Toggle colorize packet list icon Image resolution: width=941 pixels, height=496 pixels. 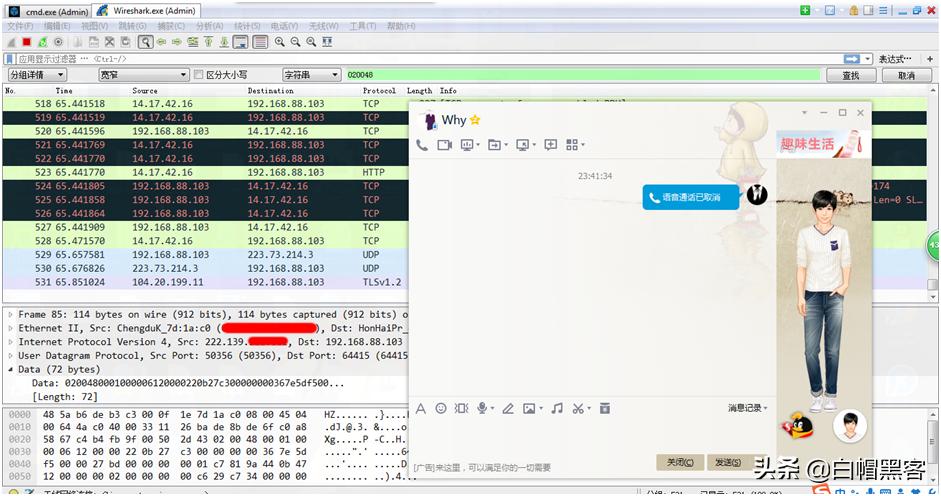coord(260,42)
